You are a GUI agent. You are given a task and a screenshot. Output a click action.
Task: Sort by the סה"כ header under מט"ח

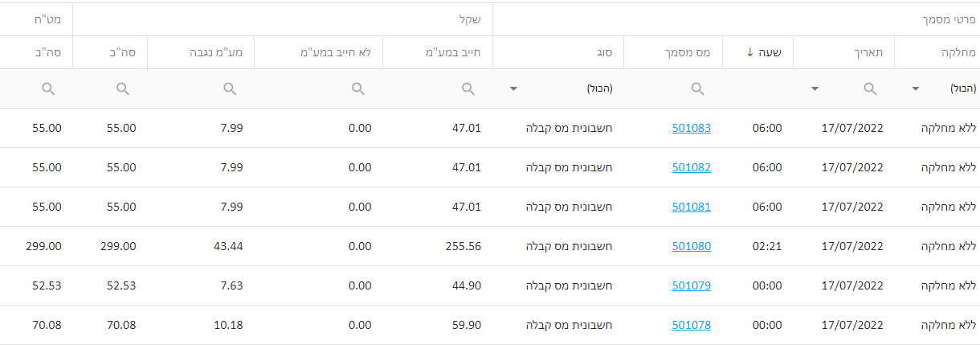[x=36, y=52]
